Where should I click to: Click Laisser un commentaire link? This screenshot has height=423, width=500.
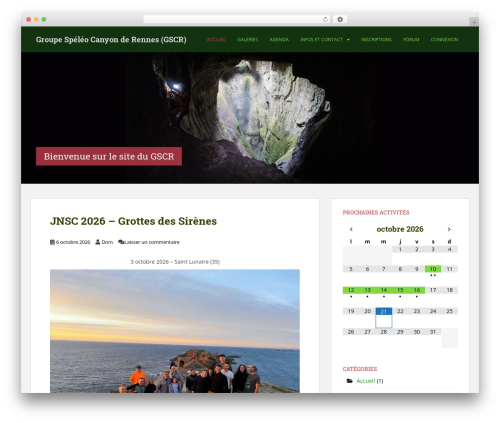click(x=152, y=242)
